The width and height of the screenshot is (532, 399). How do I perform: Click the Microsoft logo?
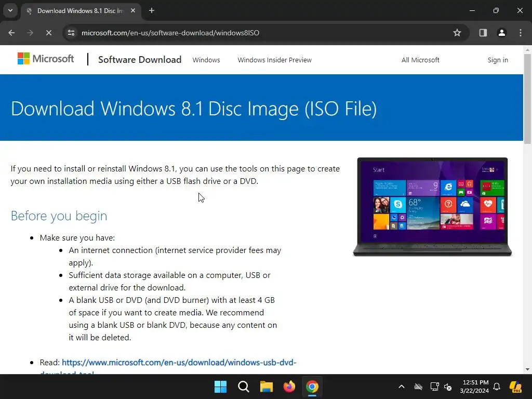point(46,59)
